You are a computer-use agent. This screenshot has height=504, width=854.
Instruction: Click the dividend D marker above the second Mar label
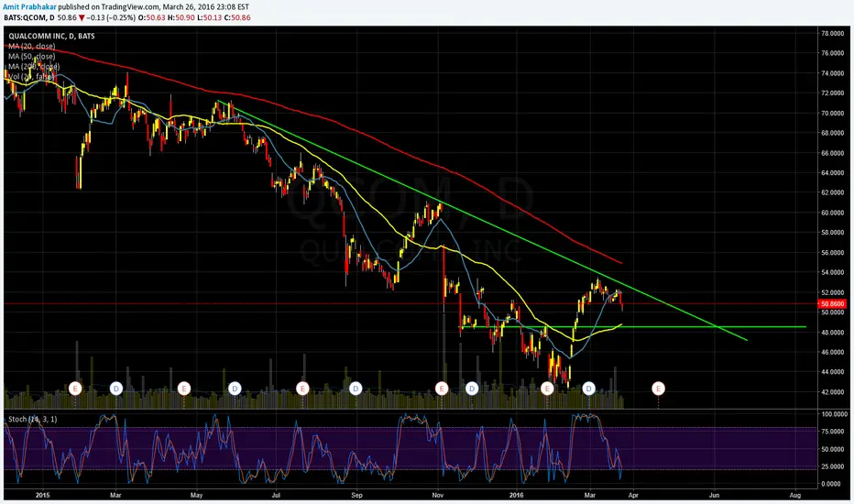[588, 389]
